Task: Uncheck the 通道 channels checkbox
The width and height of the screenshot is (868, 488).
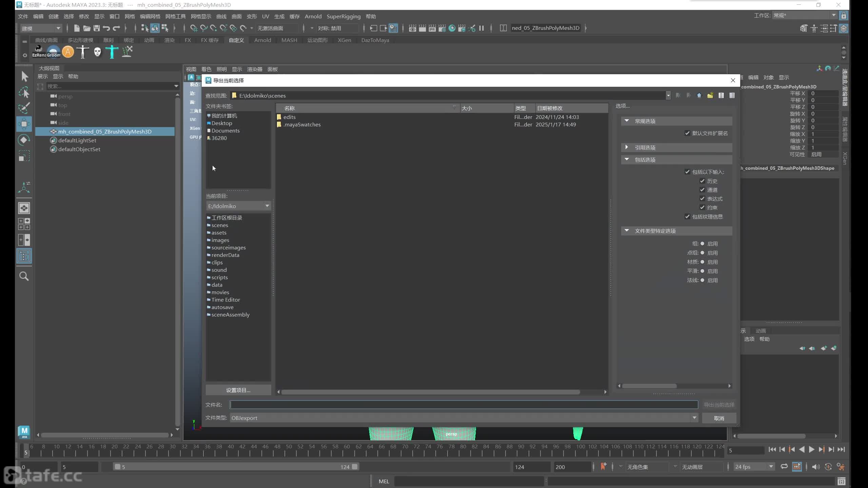Action: (x=702, y=190)
